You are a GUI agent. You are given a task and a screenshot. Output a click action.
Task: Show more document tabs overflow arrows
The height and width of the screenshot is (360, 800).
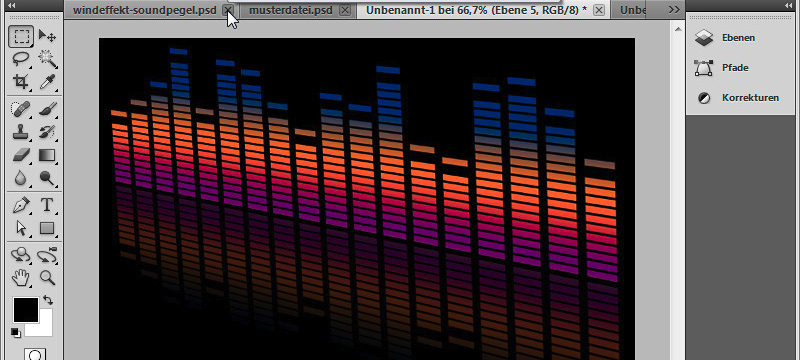674,9
